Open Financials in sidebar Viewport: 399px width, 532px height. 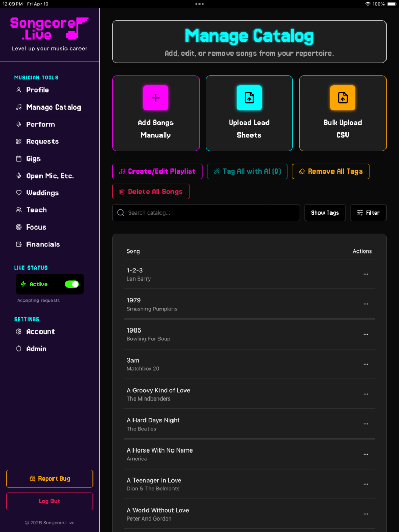tap(49, 244)
